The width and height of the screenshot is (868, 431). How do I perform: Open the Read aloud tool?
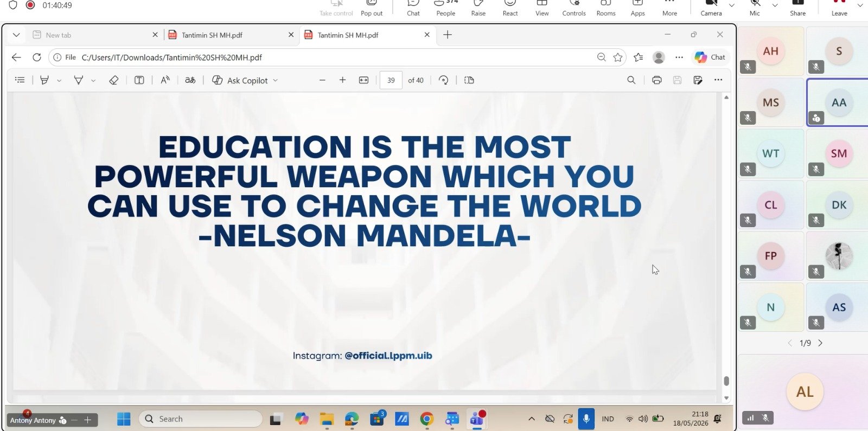(165, 80)
